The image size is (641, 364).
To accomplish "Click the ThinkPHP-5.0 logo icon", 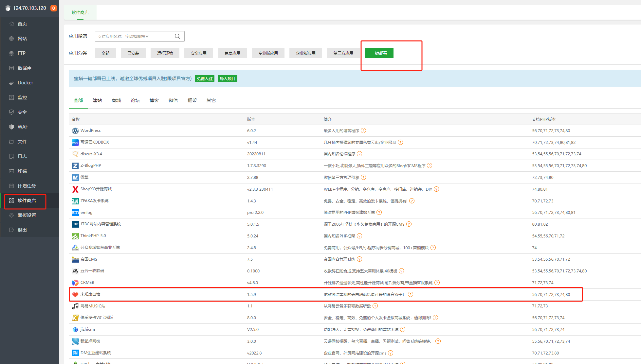I will [75, 236].
